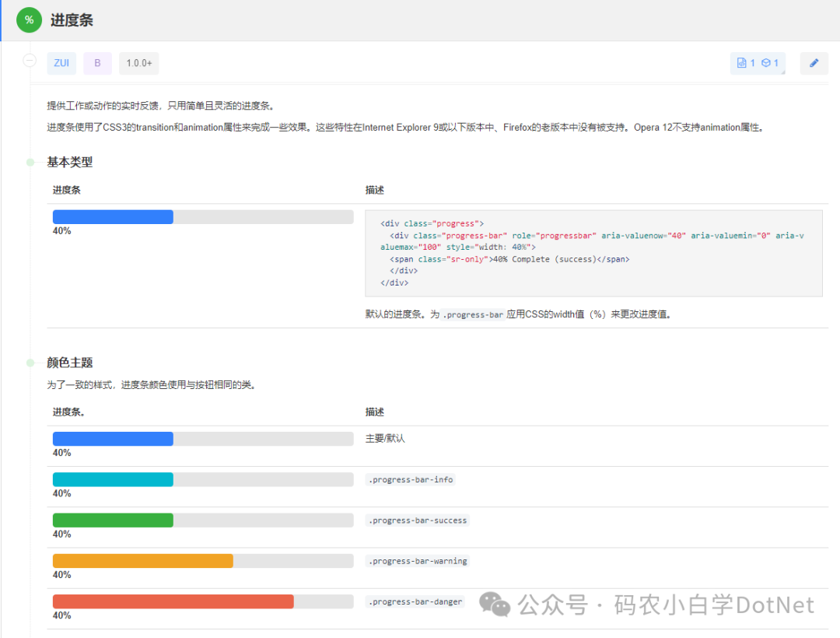Collapse the section using the minus circle

(30, 60)
